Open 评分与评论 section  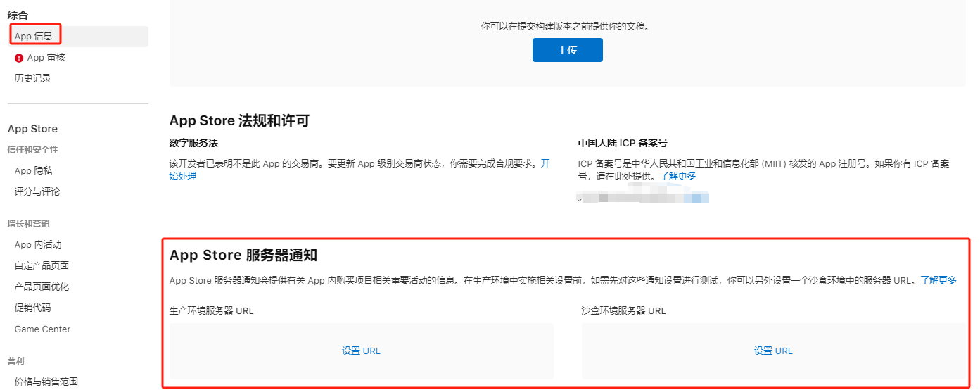coord(37,191)
